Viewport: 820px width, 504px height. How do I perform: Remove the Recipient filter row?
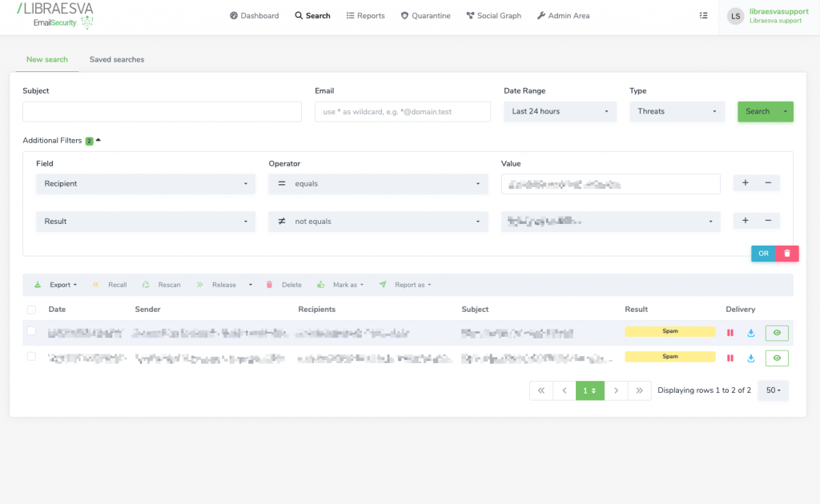coord(768,182)
